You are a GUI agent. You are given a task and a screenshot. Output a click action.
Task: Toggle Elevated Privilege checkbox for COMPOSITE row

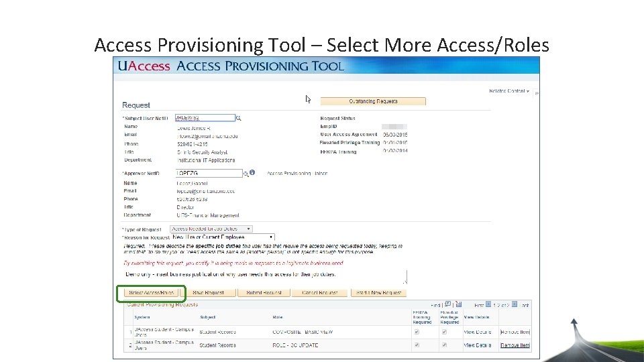(x=444, y=332)
